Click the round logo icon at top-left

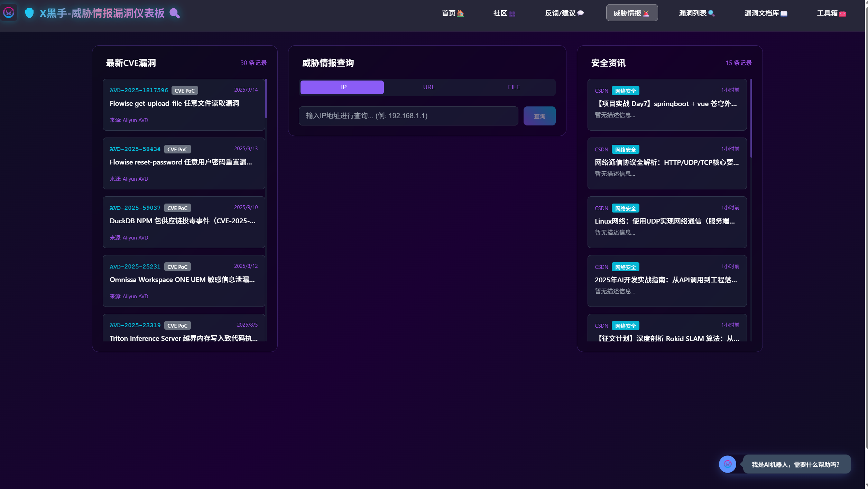9,13
